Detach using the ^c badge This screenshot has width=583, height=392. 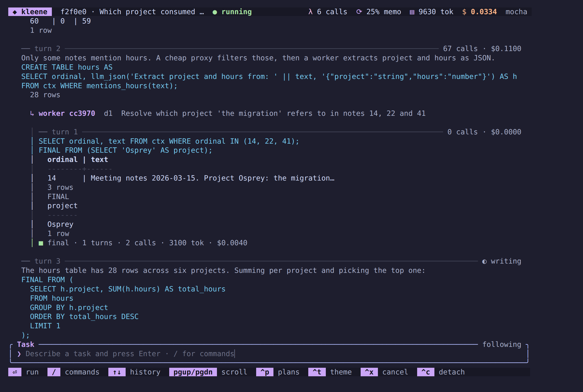click(x=426, y=372)
